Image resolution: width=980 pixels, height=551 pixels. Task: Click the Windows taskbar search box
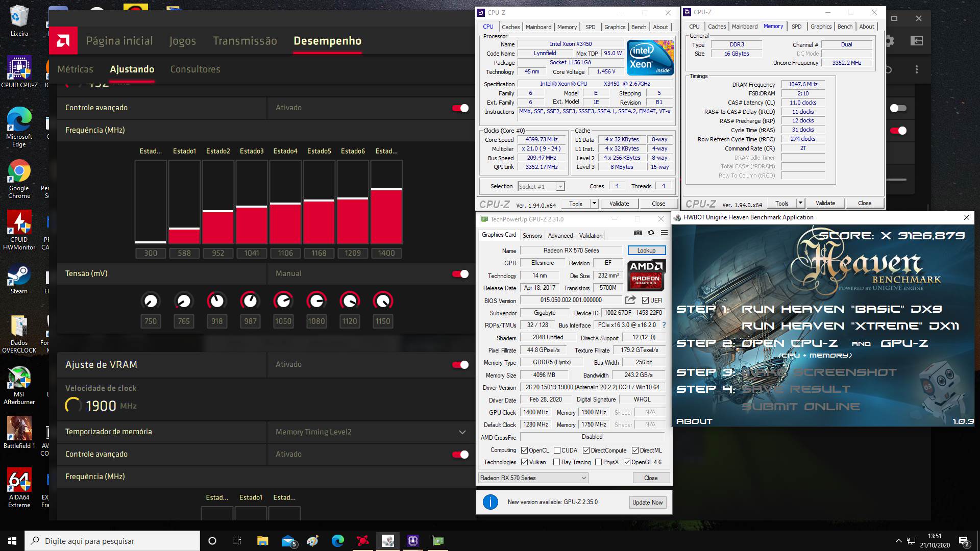point(112,541)
